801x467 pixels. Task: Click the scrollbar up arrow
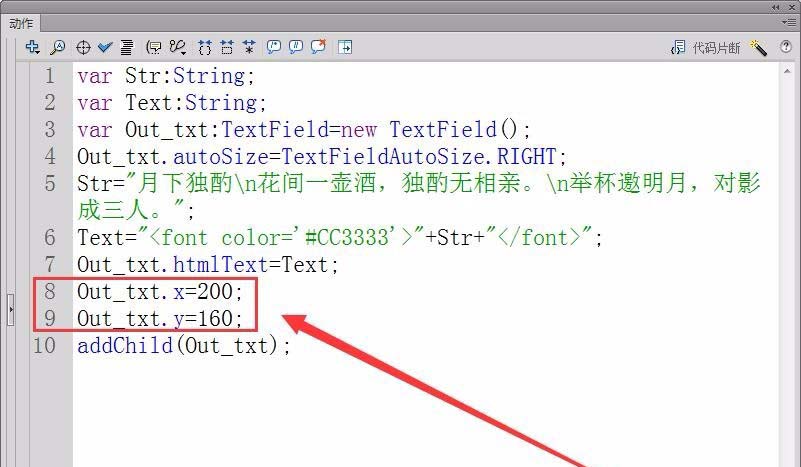coord(787,72)
